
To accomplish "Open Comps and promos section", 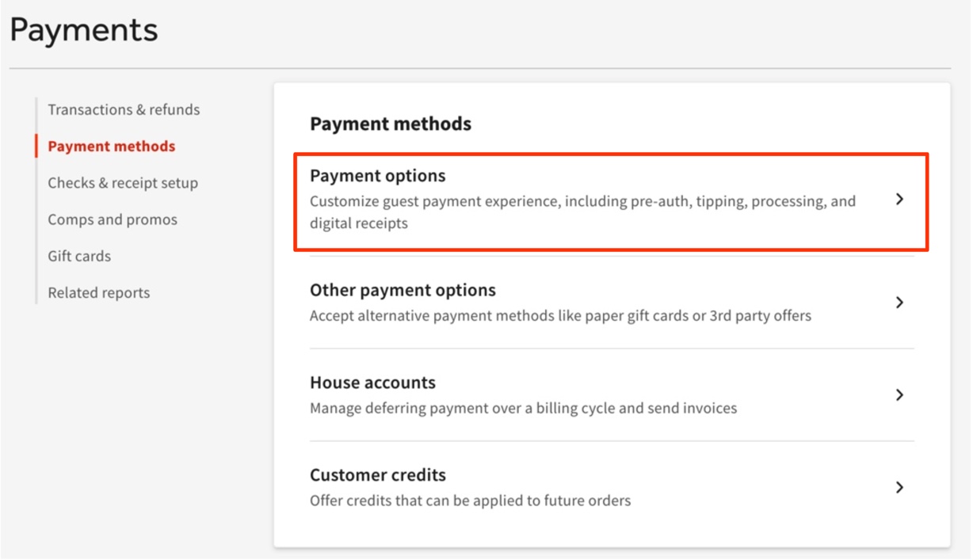I will pyautogui.click(x=113, y=219).
